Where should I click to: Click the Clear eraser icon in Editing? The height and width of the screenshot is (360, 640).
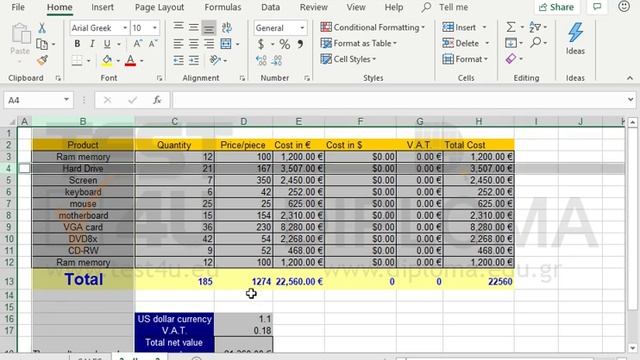tap(511, 59)
